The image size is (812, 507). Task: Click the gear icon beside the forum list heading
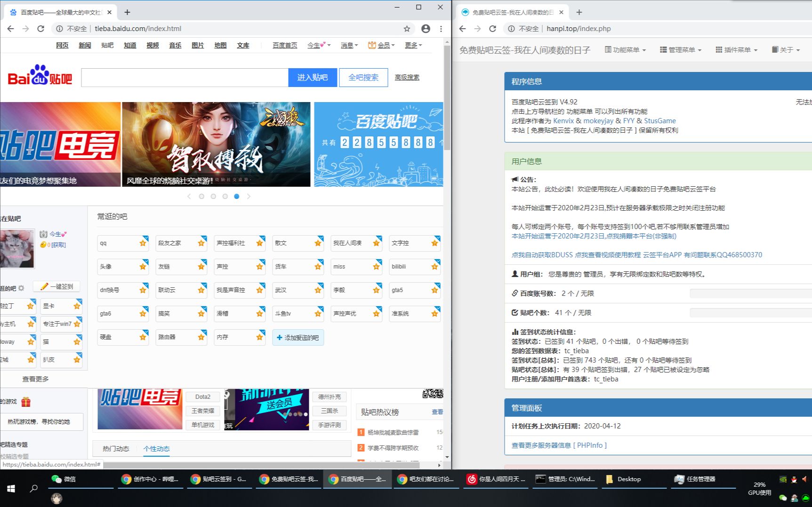tap(21, 288)
